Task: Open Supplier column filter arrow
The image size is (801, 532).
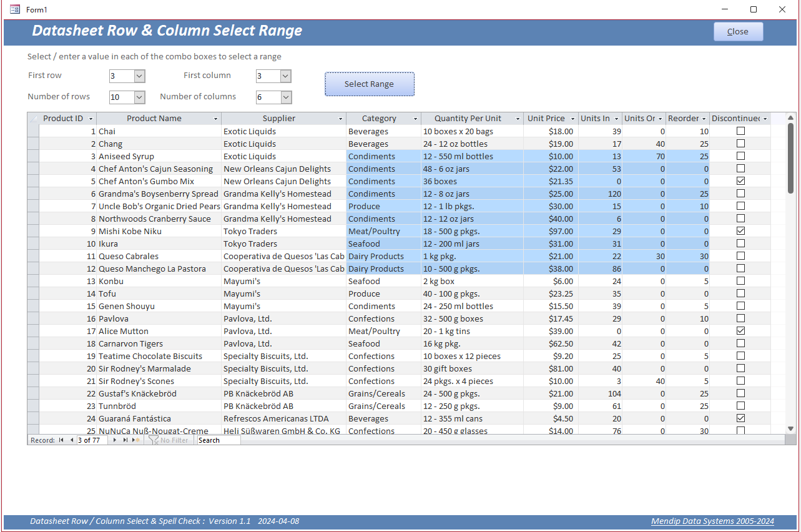Action: [341, 119]
